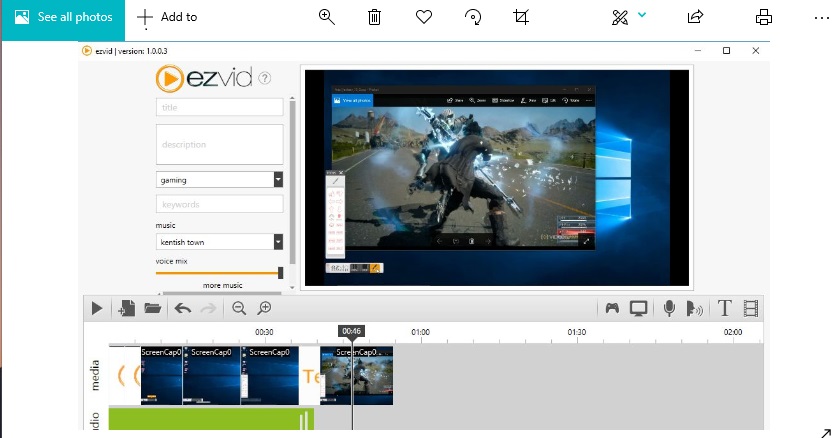The width and height of the screenshot is (833, 438).
Task: Undo last action with undo arrow
Action: 183,308
